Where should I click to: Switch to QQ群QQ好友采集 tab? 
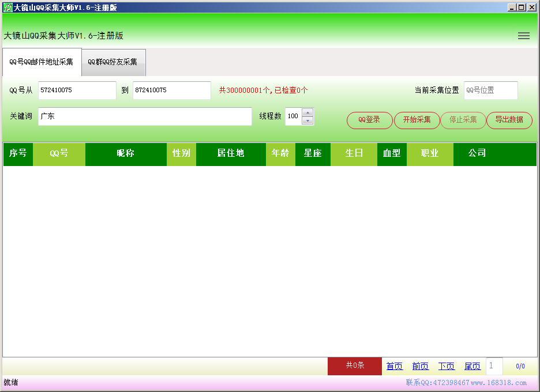tap(113, 62)
